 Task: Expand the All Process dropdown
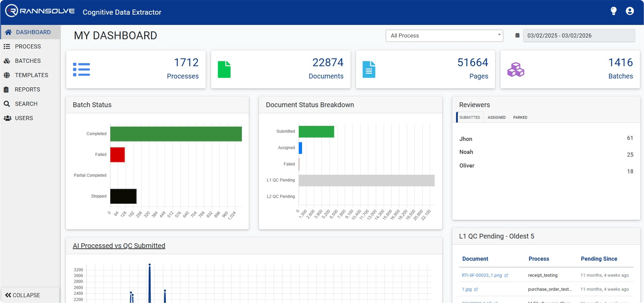click(x=444, y=35)
